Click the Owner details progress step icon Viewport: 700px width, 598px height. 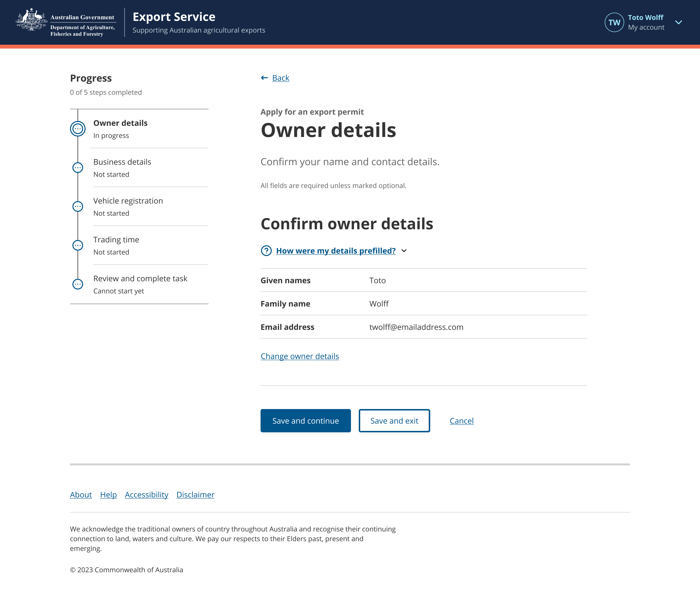pyautogui.click(x=78, y=129)
